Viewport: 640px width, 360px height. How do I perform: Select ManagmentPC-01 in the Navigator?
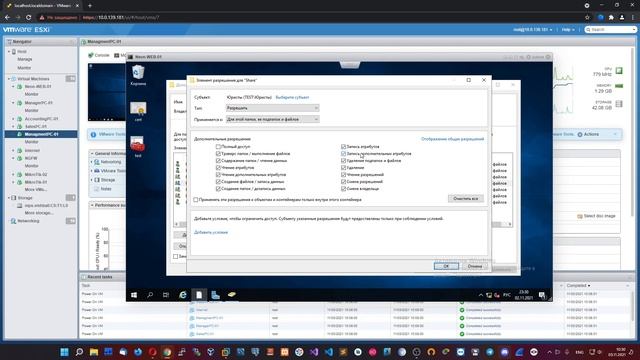(41, 134)
